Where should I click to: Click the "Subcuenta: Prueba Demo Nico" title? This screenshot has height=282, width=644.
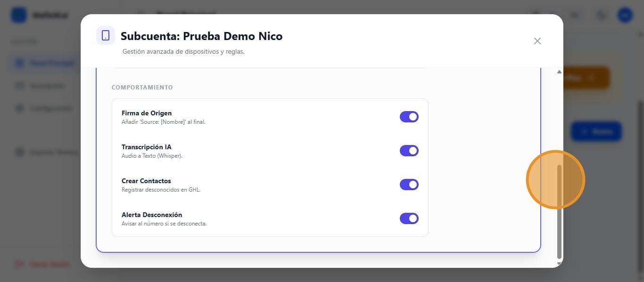(201, 36)
